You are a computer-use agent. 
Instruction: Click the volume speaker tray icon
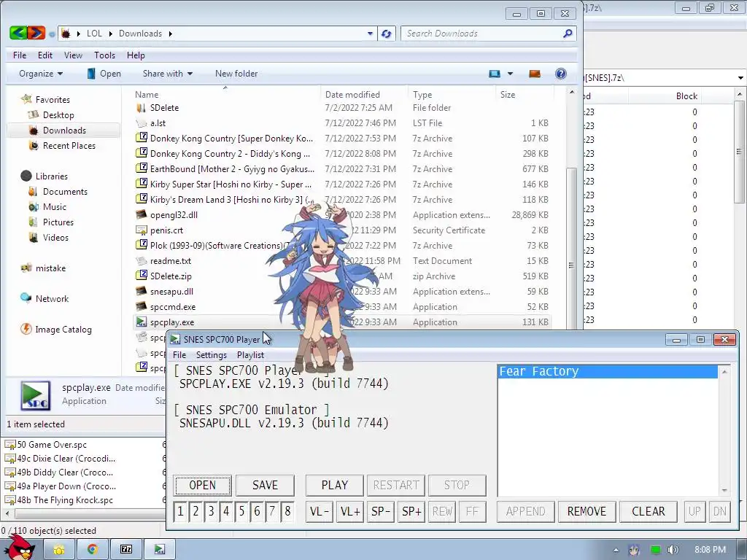pos(673,550)
